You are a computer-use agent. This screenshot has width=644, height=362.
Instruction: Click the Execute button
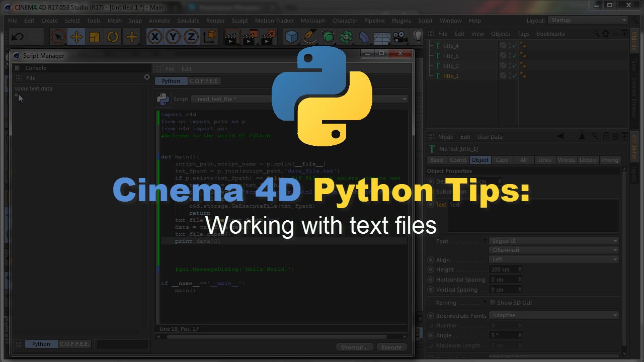(391, 347)
